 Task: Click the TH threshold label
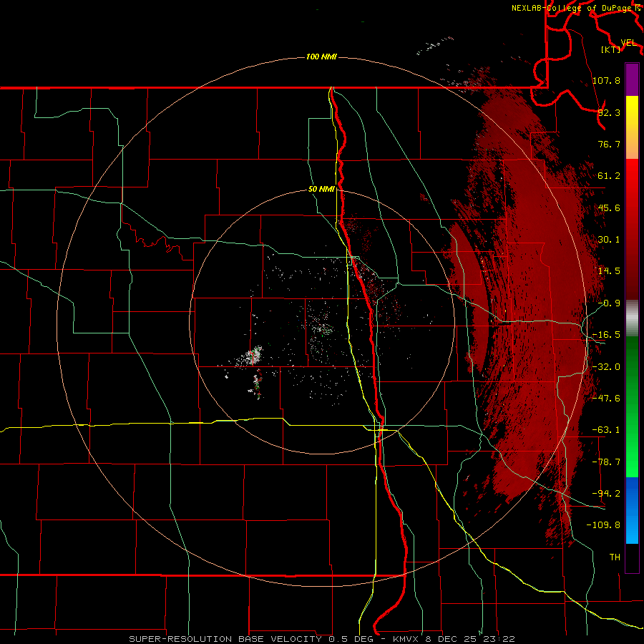pos(615,557)
